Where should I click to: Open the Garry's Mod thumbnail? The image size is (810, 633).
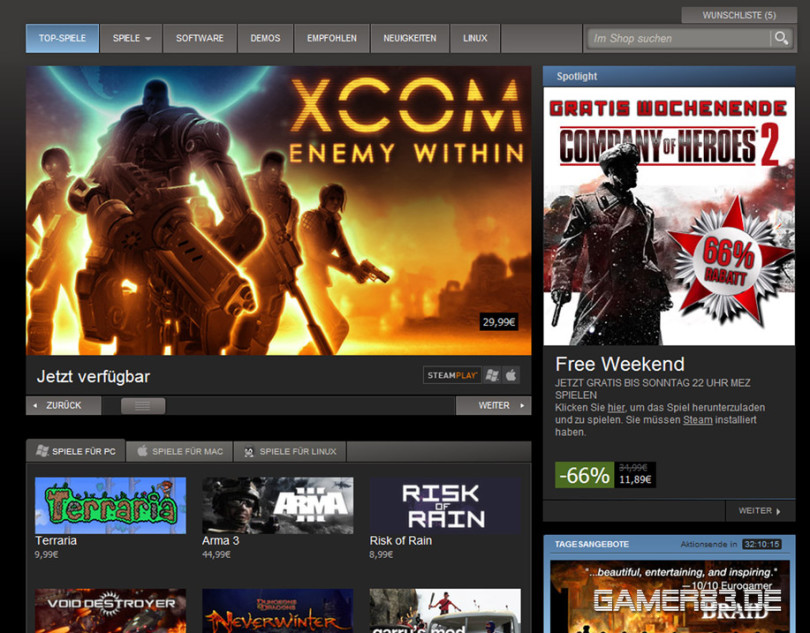click(445, 611)
